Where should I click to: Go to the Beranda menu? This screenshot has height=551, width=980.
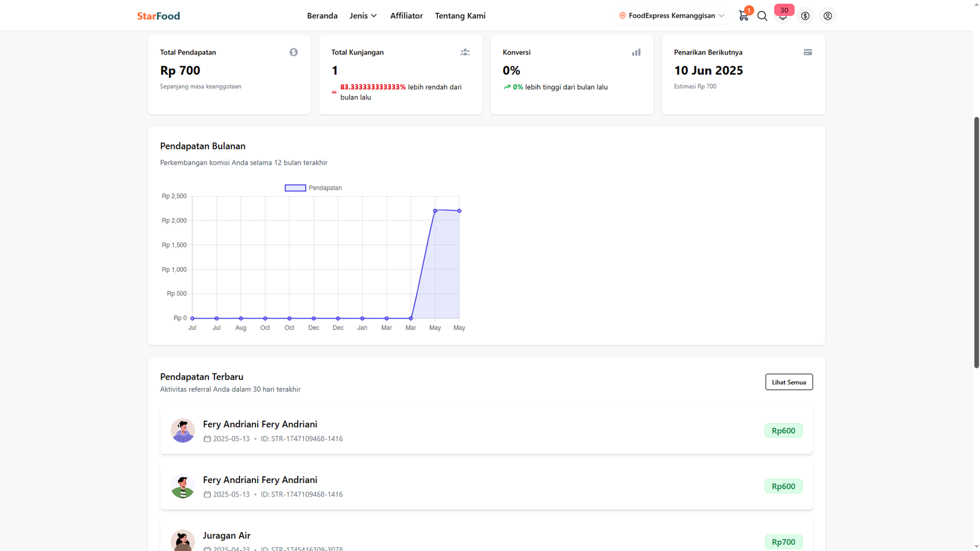coord(322,16)
